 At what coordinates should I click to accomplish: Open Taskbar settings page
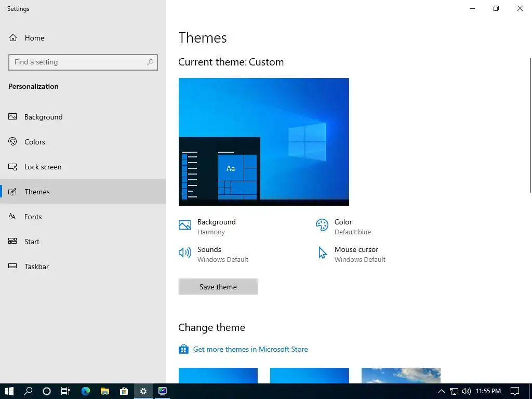coord(83,267)
